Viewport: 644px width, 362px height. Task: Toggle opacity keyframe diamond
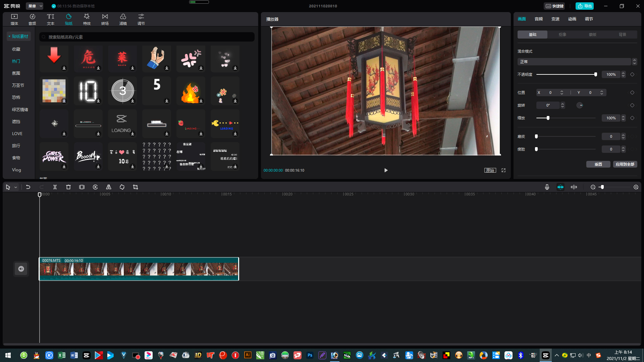[x=632, y=74]
